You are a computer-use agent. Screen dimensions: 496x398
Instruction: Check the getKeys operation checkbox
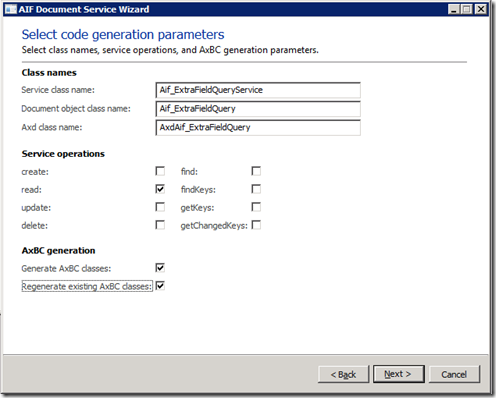[256, 207]
